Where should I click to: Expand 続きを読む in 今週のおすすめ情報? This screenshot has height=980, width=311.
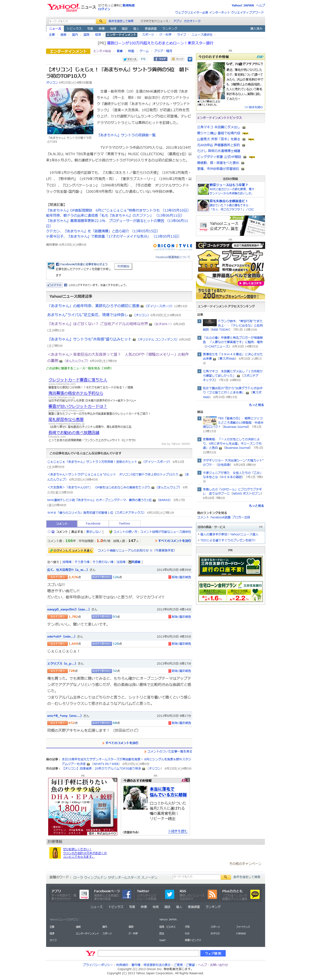pyautogui.click(x=178, y=831)
